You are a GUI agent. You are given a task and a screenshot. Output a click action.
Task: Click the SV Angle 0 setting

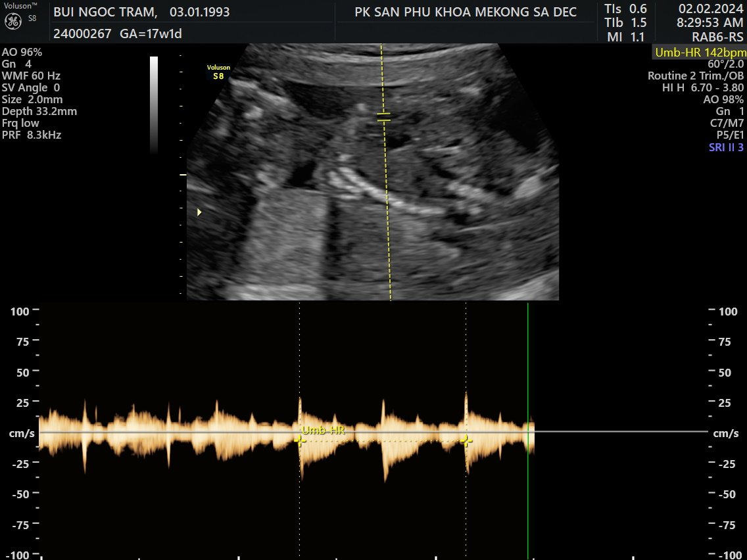coord(31,87)
